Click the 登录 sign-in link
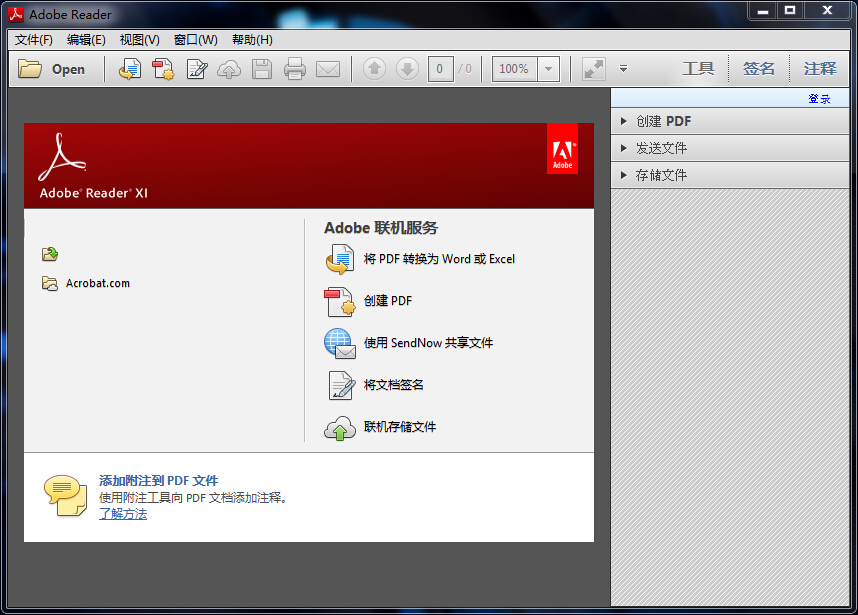The width and height of the screenshot is (858, 615). click(x=819, y=98)
